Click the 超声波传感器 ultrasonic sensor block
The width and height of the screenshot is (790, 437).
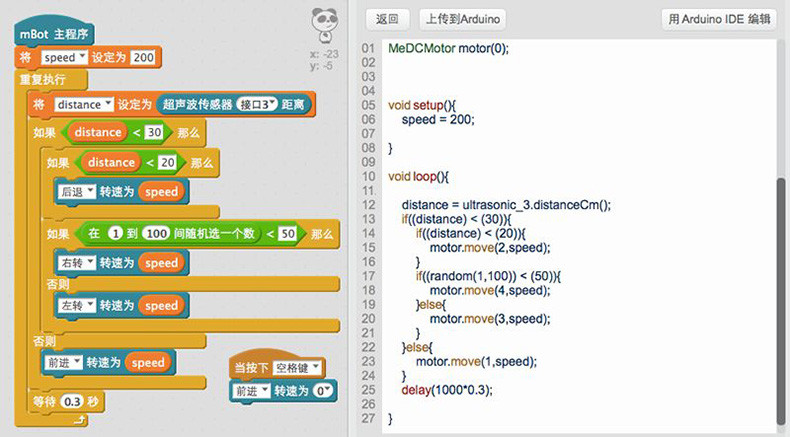point(234,104)
